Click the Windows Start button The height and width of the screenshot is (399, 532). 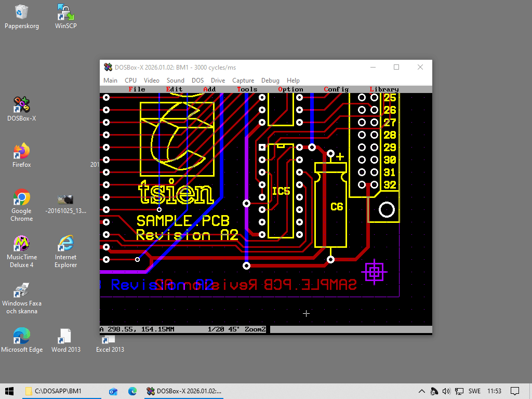click(x=9, y=391)
